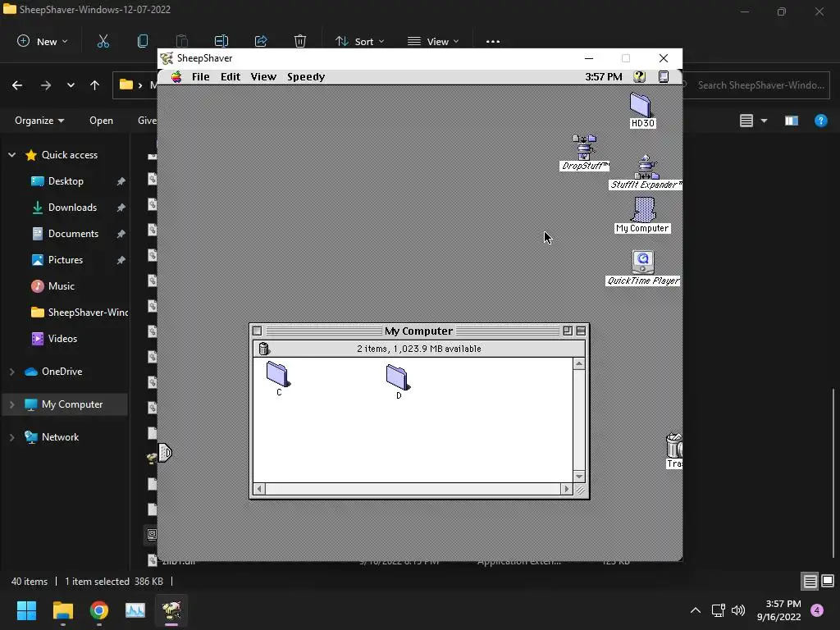Select Pictures in Quick access
This screenshot has height=630, width=840.
[x=66, y=260]
